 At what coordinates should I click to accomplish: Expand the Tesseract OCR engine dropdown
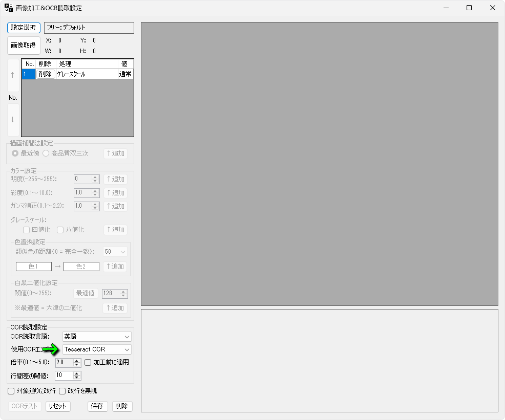coord(97,349)
